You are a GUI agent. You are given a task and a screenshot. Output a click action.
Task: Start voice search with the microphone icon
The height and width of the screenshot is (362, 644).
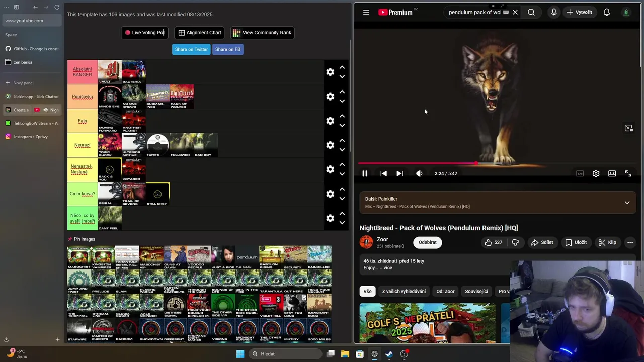pyautogui.click(x=554, y=12)
